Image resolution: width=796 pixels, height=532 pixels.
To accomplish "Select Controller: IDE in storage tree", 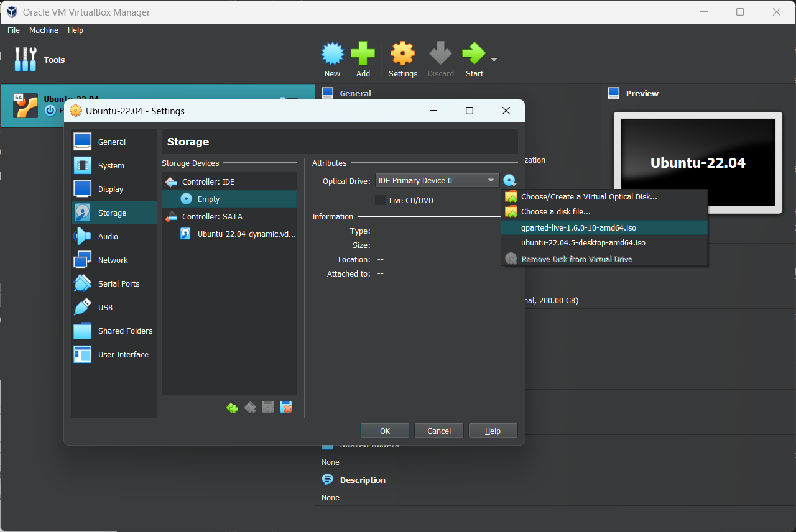I will (x=229, y=182).
